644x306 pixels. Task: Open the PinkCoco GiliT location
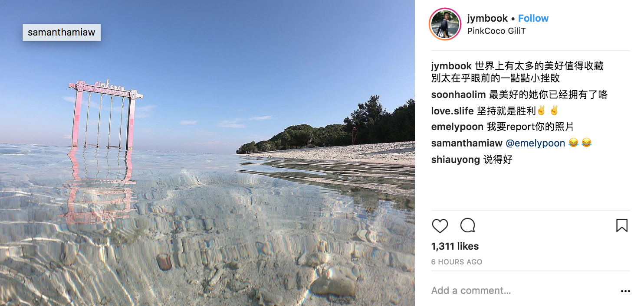pos(496,31)
